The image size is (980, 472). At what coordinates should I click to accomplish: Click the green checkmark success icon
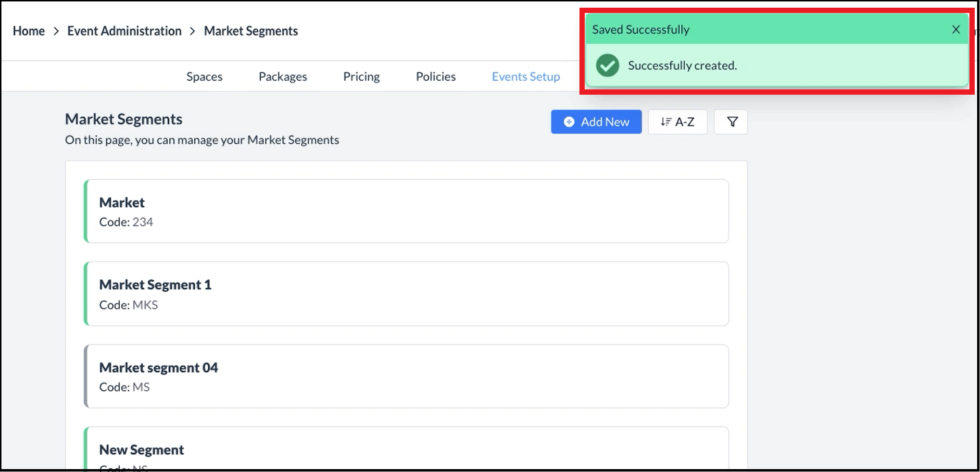[607, 65]
